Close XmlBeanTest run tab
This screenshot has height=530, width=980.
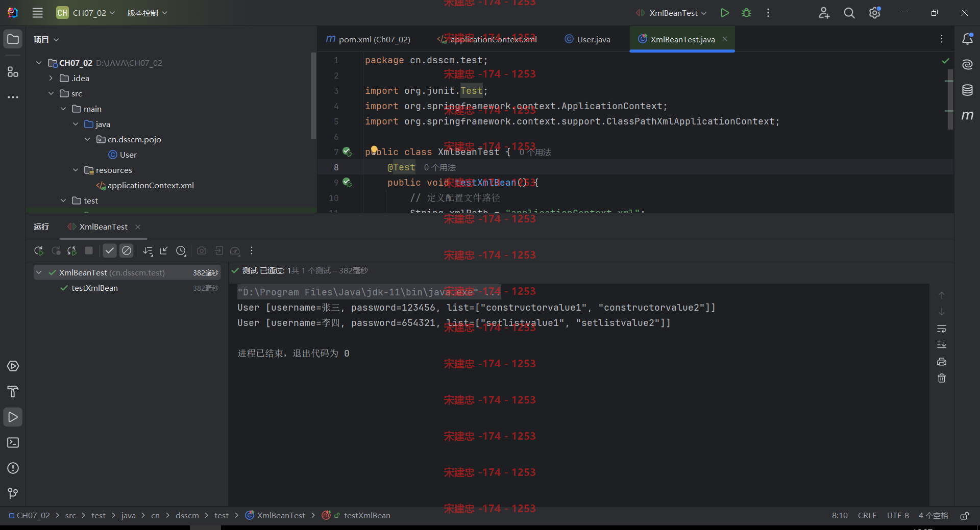click(x=138, y=227)
